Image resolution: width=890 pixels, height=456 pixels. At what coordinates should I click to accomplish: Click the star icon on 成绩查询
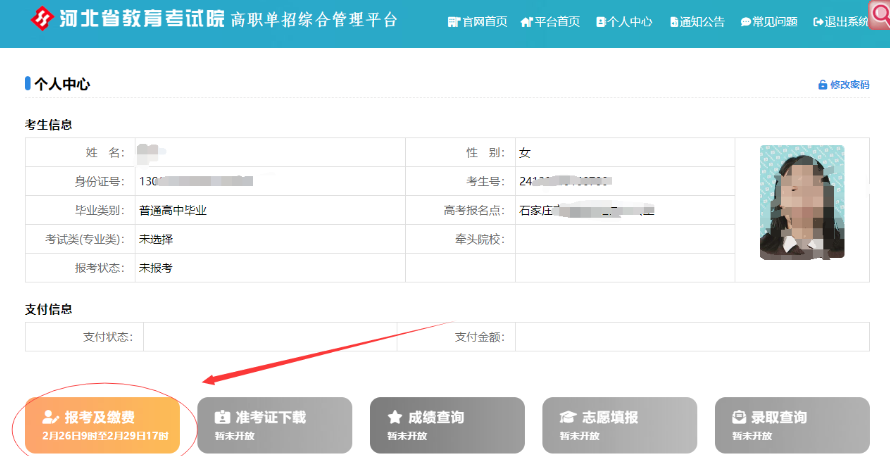[x=394, y=418]
